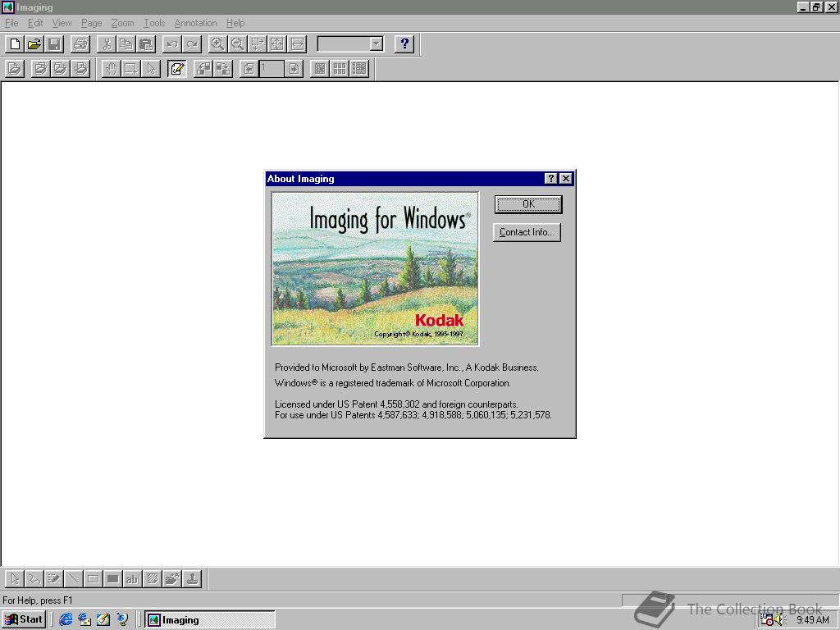Select the Freehand Line annotation tool
840x630 pixels.
[x=34, y=578]
